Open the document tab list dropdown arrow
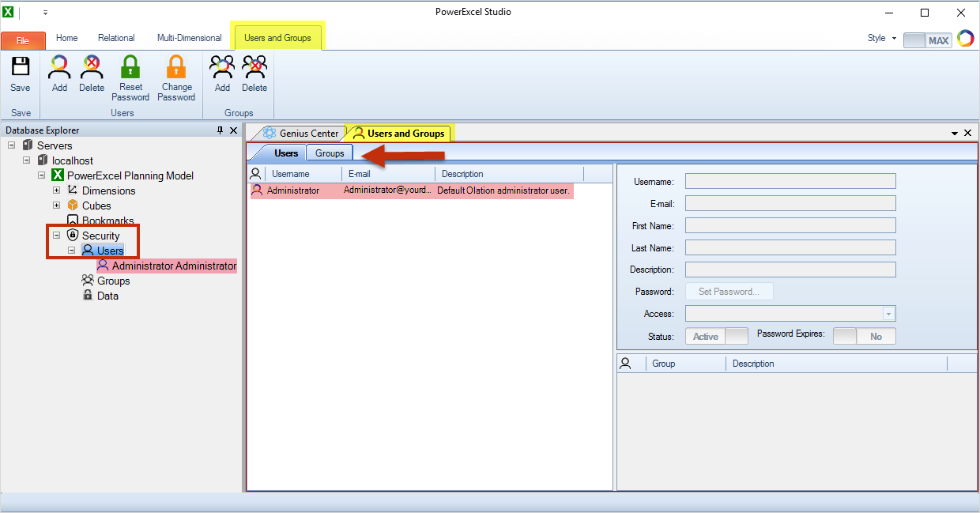980x513 pixels. [955, 134]
